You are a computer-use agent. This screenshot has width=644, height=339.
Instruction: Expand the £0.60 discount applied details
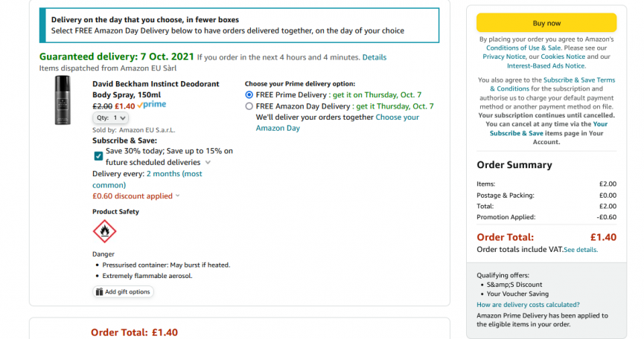(x=177, y=196)
